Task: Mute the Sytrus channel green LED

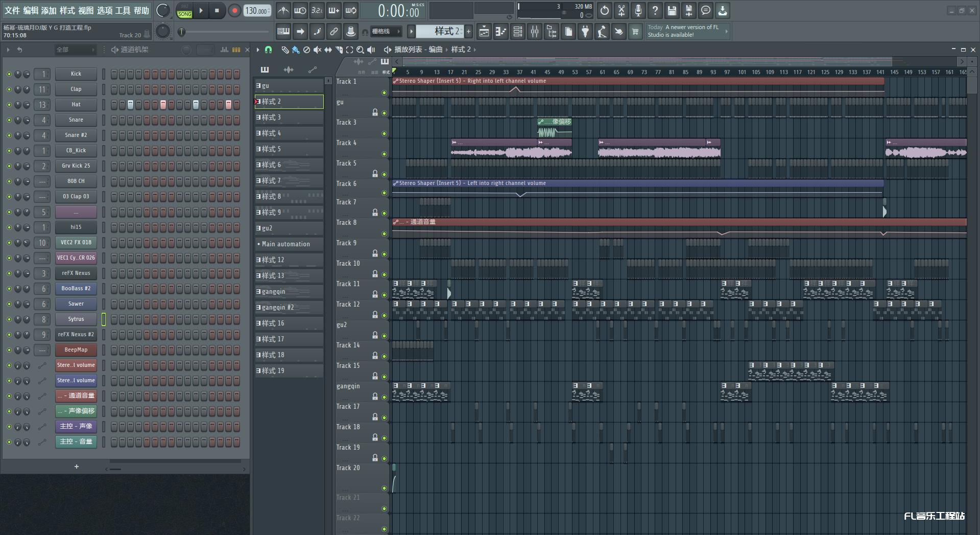Action: tap(9, 319)
